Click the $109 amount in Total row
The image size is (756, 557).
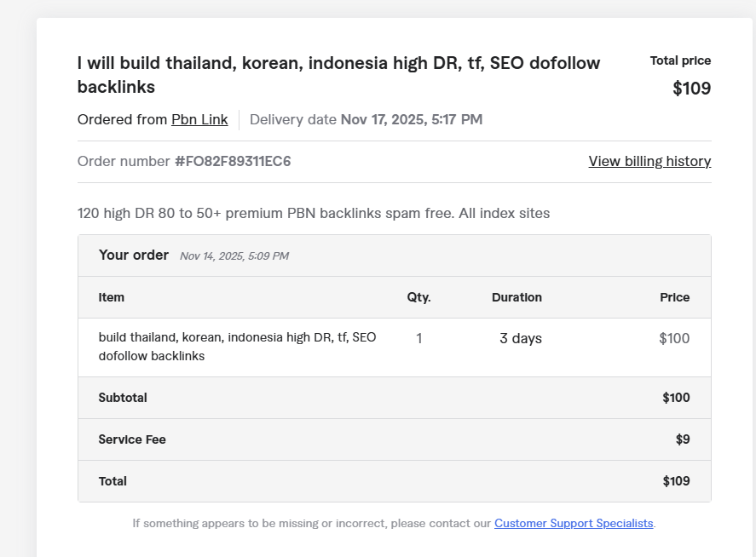click(676, 481)
